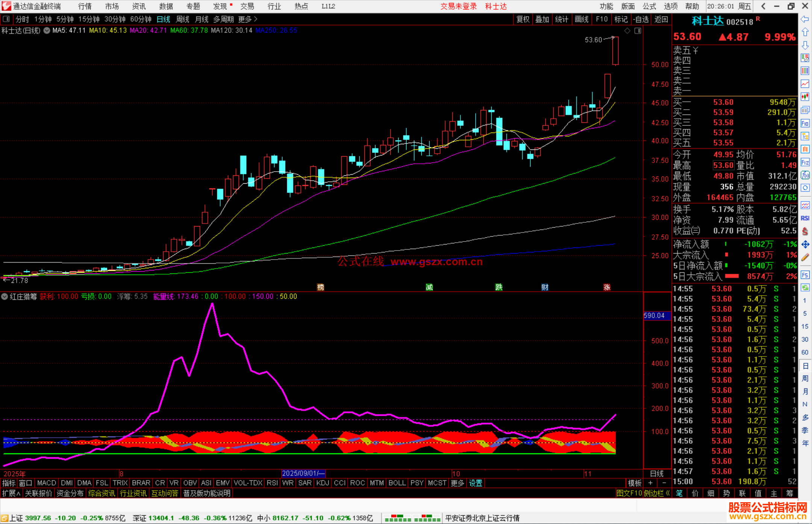Switch to the 周线 weekly period tab
Screen dimensions: 812x524
pyautogui.click(x=182, y=19)
